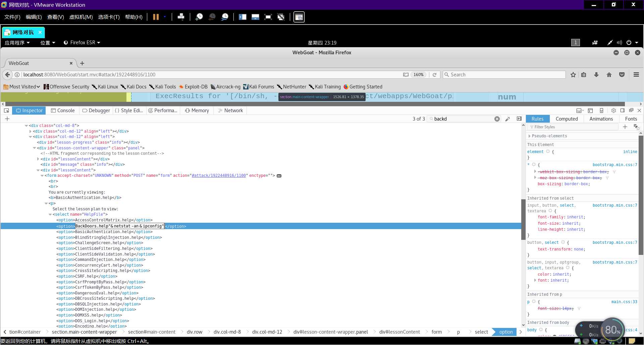Open the devtools settings gear icon
Image resolution: width=644 pixels, height=345 pixels.
[x=613, y=111]
